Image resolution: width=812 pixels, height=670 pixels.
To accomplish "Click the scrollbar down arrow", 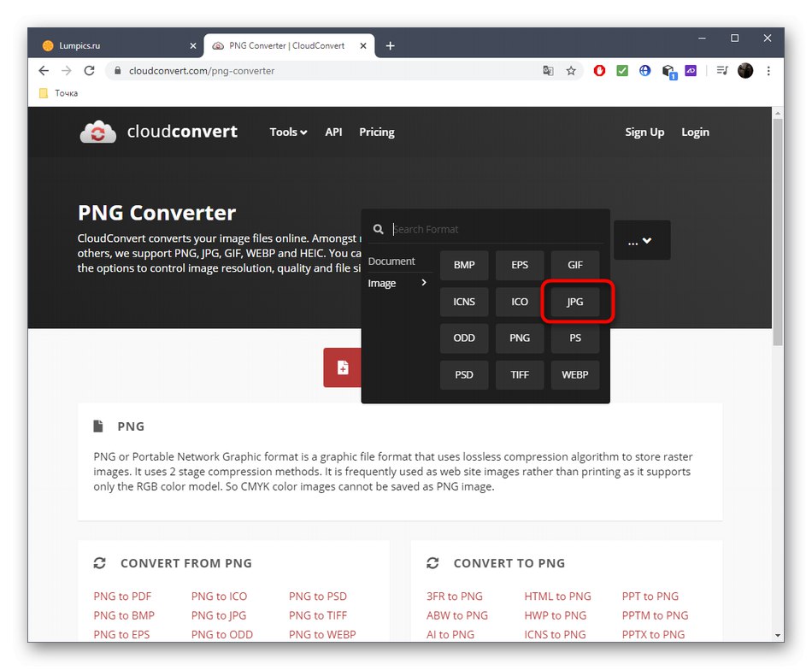I will click(777, 635).
